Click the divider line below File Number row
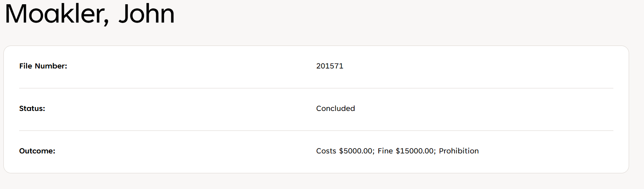Image resolution: width=644 pixels, height=189 pixels. (x=316, y=88)
